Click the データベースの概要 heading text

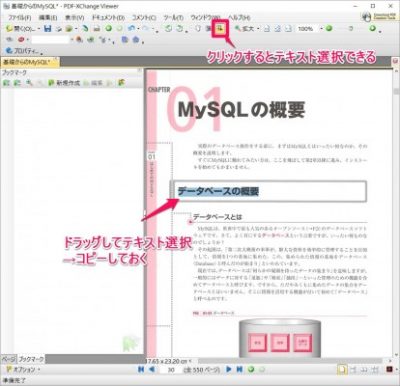click(x=218, y=191)
